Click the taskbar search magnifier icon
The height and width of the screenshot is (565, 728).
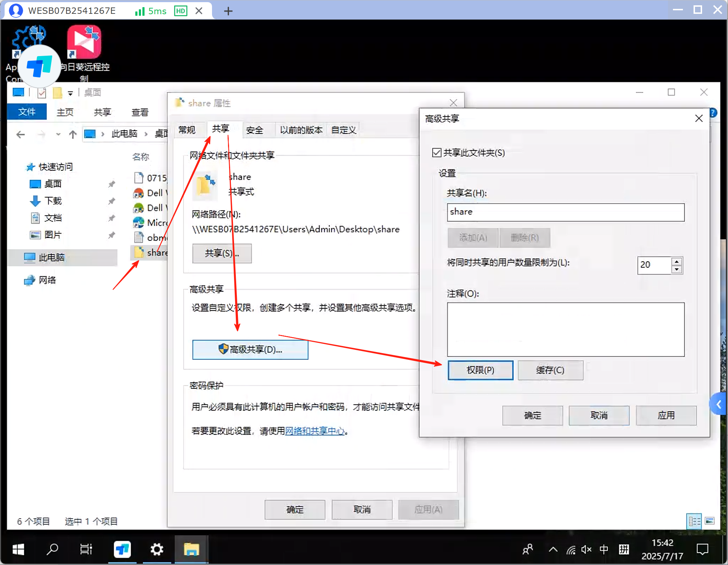[x=53, y=550]
